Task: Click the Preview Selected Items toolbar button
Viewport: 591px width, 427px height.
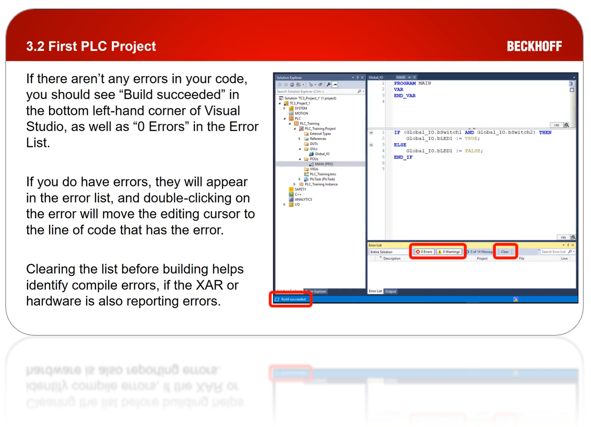Action: 335,84
